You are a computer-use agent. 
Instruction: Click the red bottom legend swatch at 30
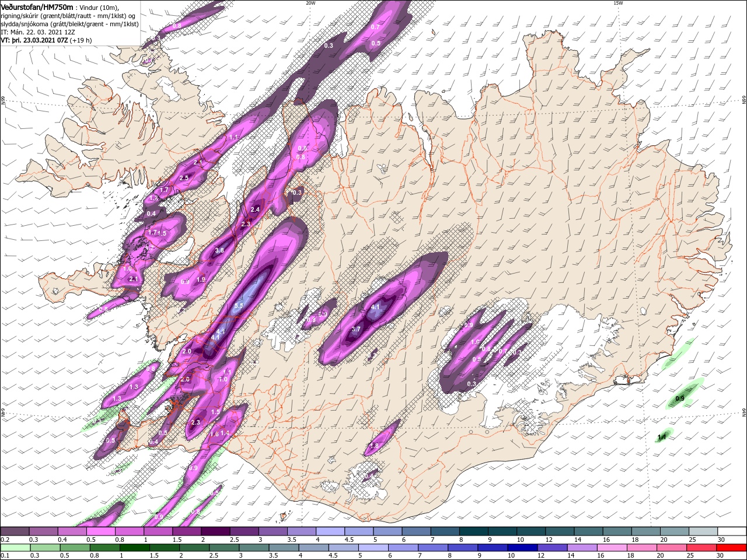coord(732,548)
